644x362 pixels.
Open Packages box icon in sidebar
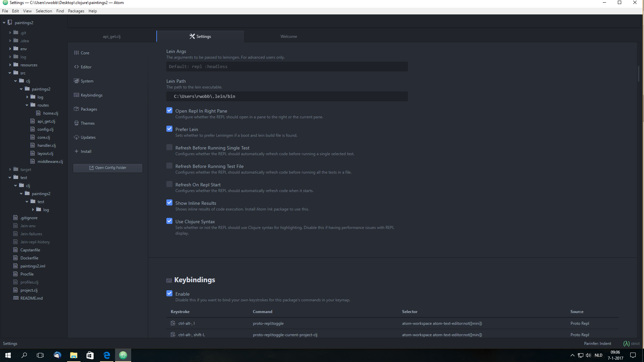(x=76, y=109)
